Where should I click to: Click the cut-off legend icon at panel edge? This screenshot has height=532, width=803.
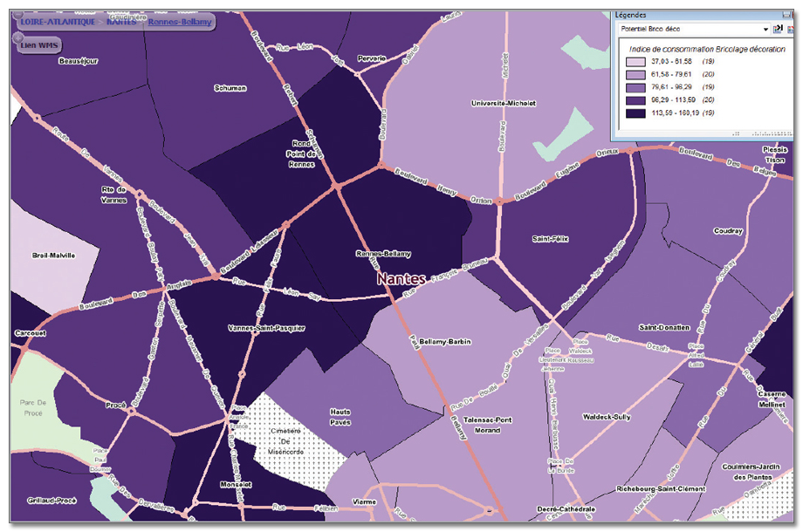(x=789, y=29)
